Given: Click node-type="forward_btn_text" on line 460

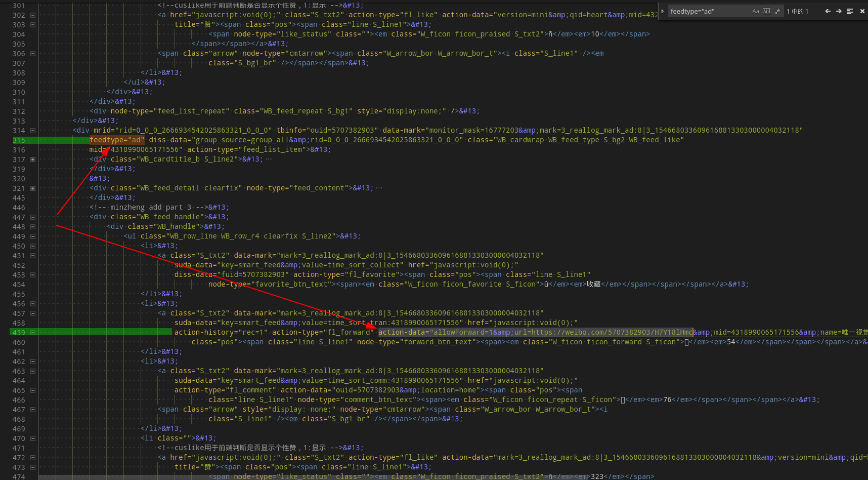Looking at the screenshot, I should [x=417, y=342].
